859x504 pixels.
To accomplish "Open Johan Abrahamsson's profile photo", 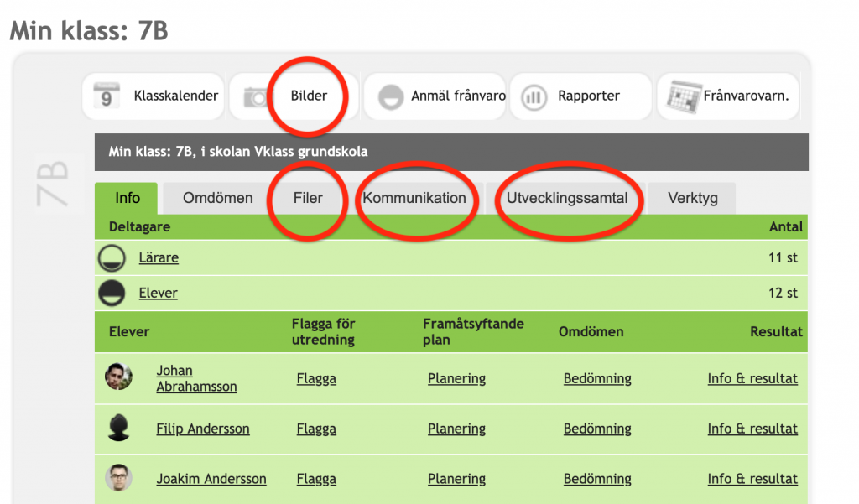I will [118, 377].
